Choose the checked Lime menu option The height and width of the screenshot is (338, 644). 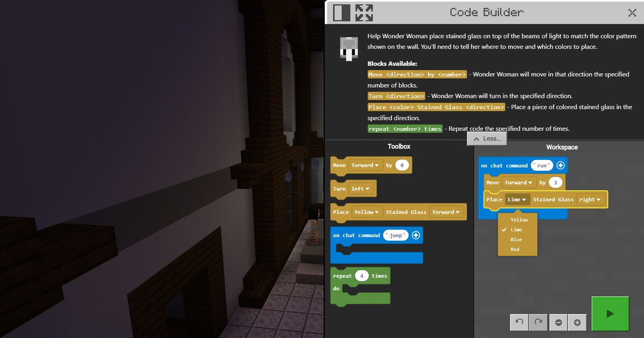click(x=517, y=230)
